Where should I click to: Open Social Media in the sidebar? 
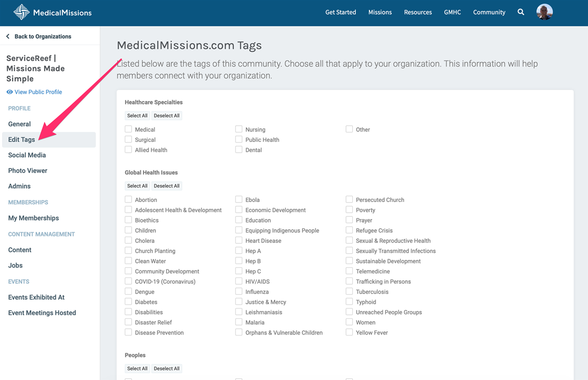point(27,155)
